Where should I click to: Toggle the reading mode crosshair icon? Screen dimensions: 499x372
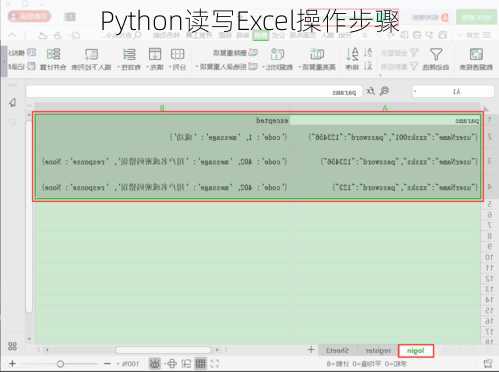click(x=172, y=363)
